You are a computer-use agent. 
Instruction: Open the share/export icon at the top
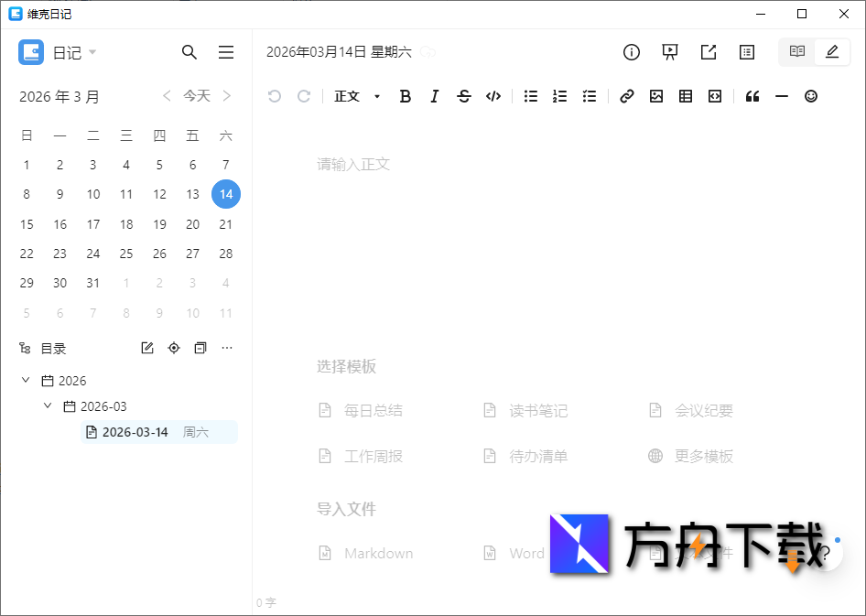(x=708, y=52)
